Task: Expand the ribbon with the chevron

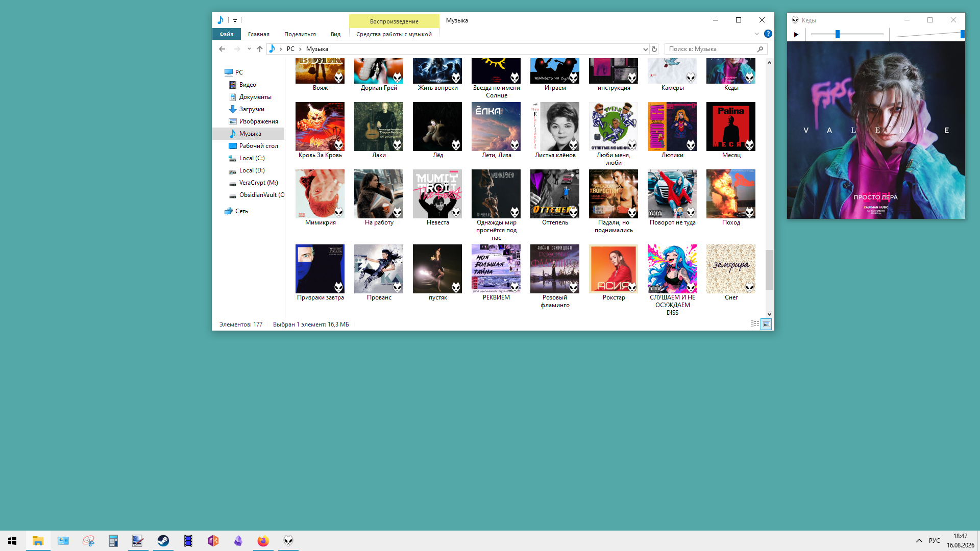Action: [757, 34]
